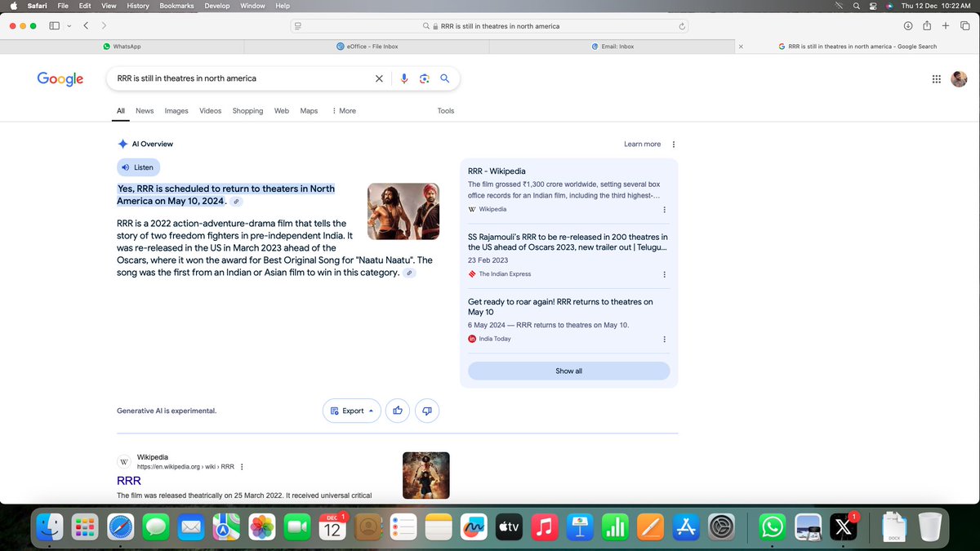Screen dimensions: 980x551
Task: Go back with Safari's back arrow
Action: pos(87,26)
